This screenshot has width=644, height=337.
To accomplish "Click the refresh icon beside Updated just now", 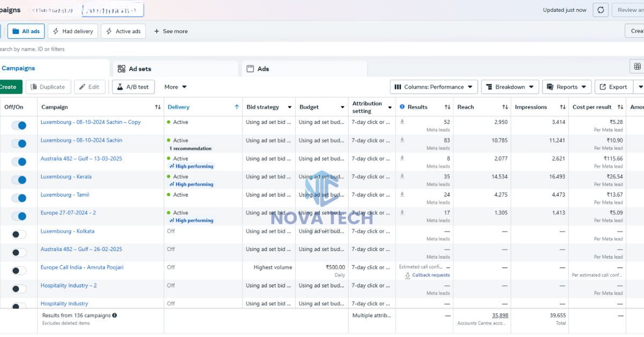I will (601, 10).
